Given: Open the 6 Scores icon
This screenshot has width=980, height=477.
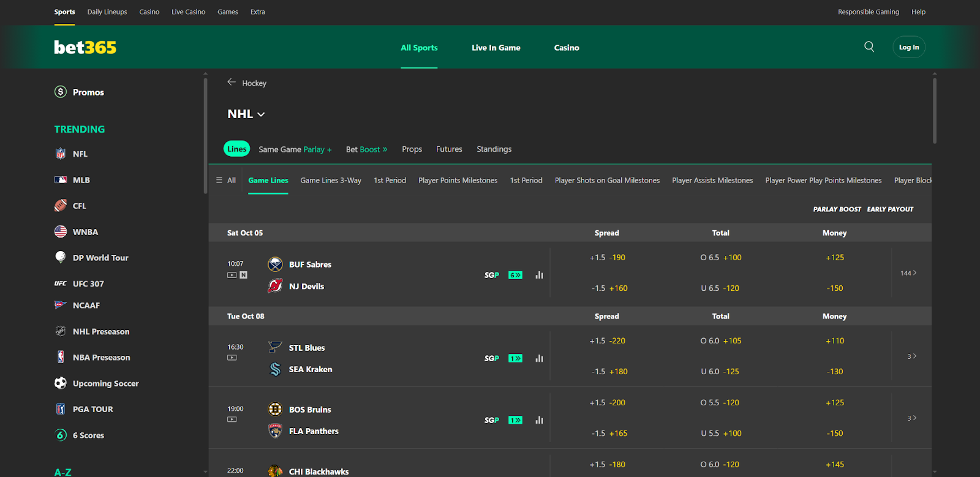Looking at the screenshot, I should tap(60, 435).
